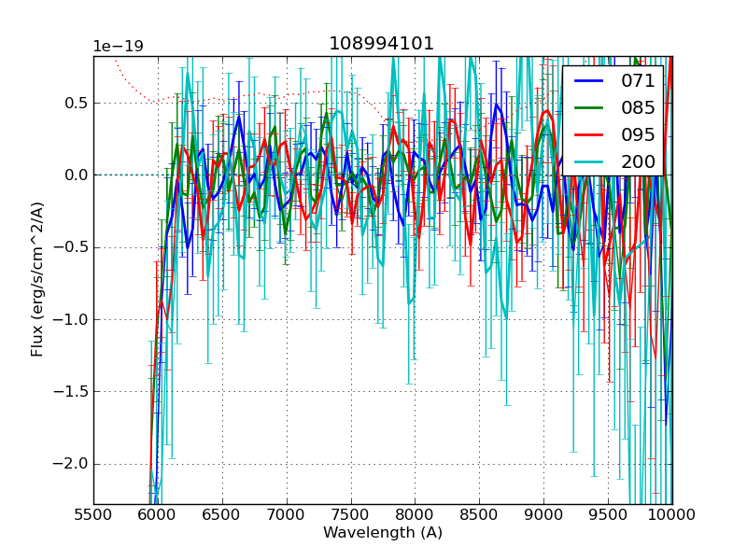This screenshot has width=747, height=560.
Task: Select the legend label 085
Action: 638,108
